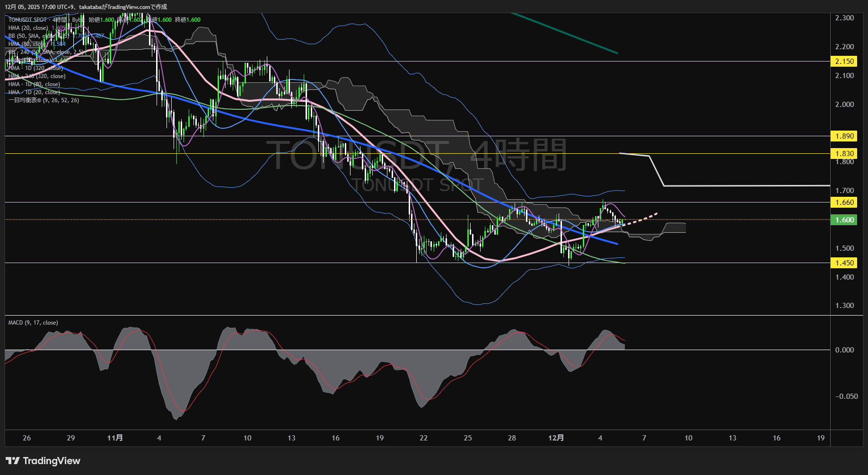Click the TradingView logo at bottom left

click(x=43, y=461)
